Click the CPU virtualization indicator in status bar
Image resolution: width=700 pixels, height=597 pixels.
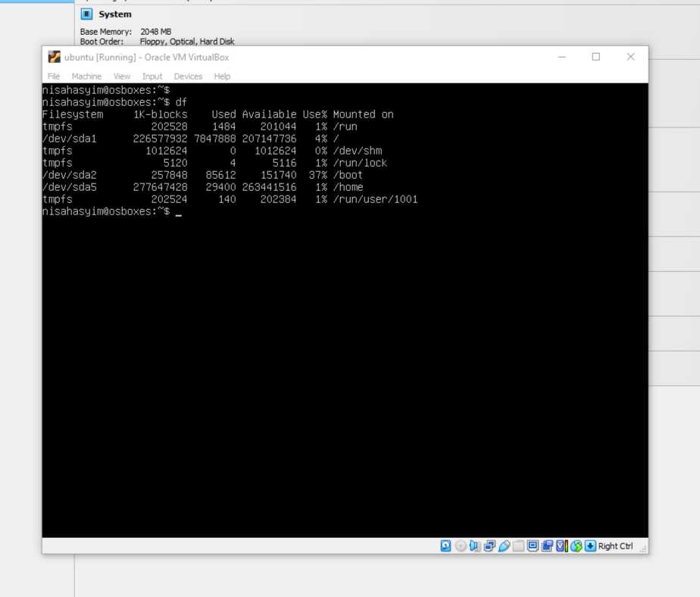561,545
